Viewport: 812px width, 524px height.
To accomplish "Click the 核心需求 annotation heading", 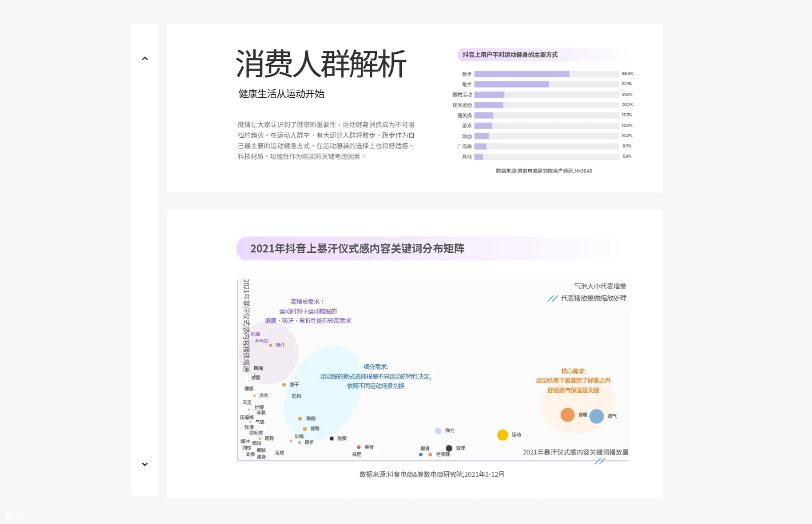I will click(573, 371).
